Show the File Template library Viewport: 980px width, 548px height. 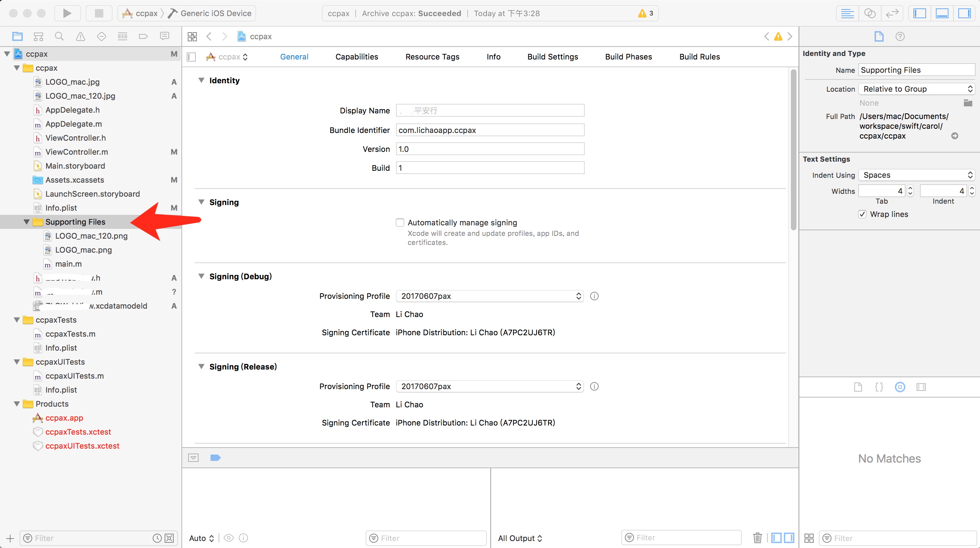click(858, 387)
